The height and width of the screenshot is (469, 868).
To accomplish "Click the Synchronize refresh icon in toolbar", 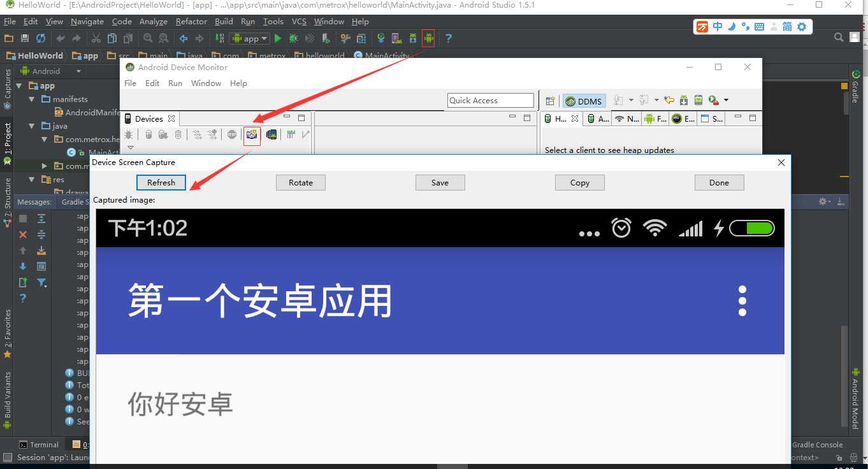I will (x=41, y=38).
